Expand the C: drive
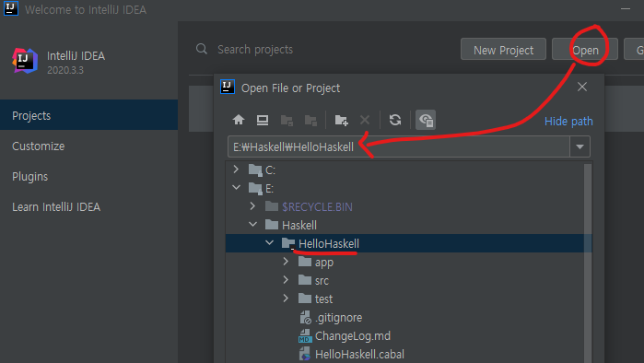The width and height of the screenshot is (644, 363). pos(236,170)
